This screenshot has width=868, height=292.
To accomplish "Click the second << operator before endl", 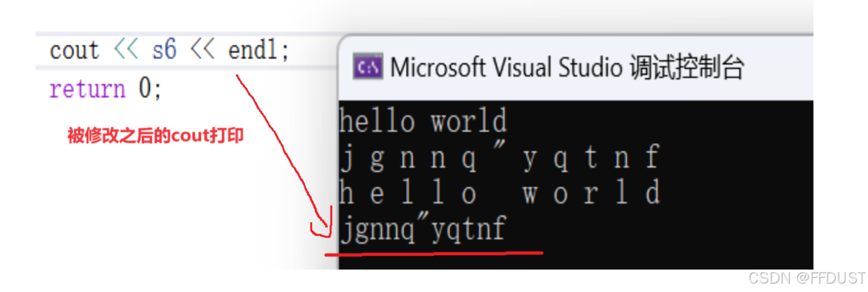I will pyautogui.click(x=202, y=50).
